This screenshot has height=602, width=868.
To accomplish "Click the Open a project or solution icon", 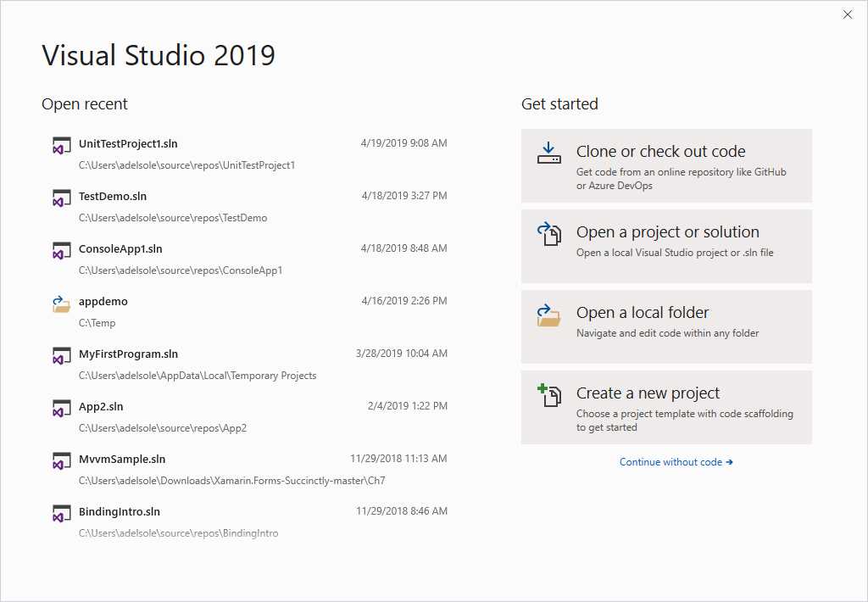I will tap(548, 232).
